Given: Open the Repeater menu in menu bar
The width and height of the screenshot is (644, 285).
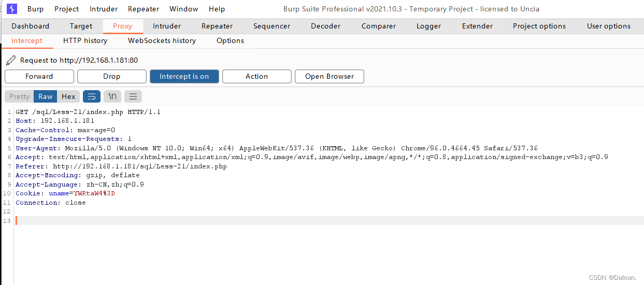Looking at the screenshot, I should (144, 9).
